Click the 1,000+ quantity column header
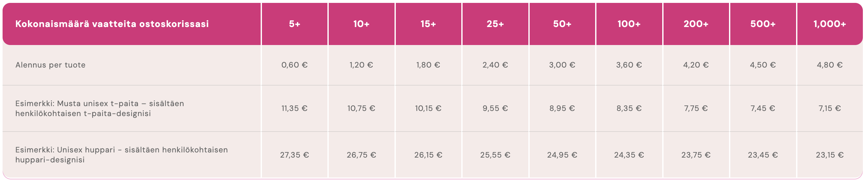868x182 pixels. (829, 24)
